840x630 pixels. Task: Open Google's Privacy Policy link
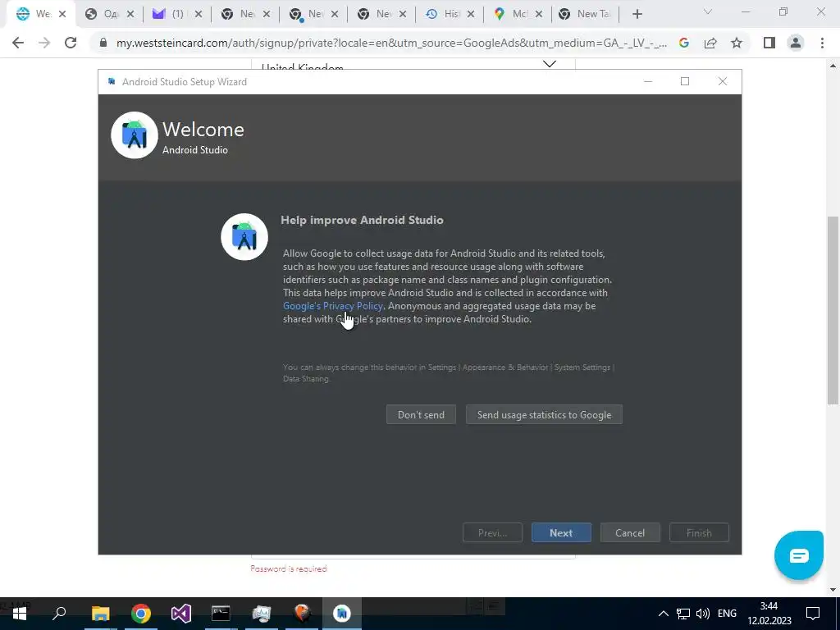point(333,306)
